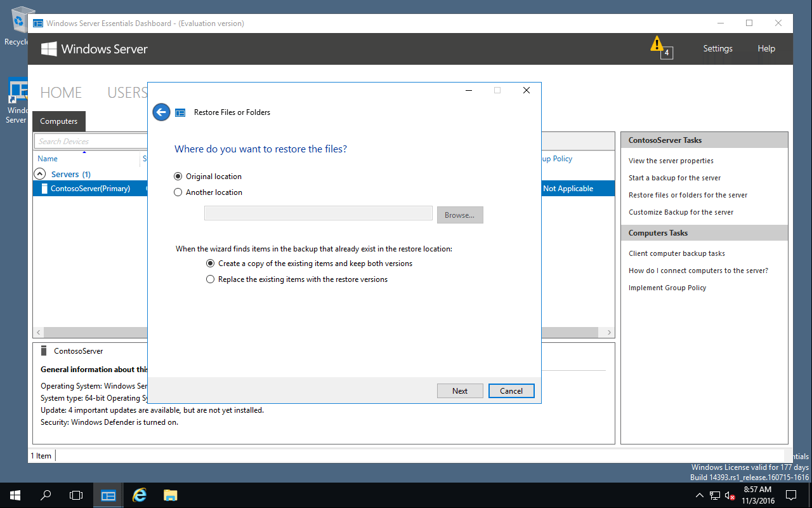Click the ContosoServer server icon in list
Image resolution: width=812 pixels, height=508 pixels.
click(44, 189)
